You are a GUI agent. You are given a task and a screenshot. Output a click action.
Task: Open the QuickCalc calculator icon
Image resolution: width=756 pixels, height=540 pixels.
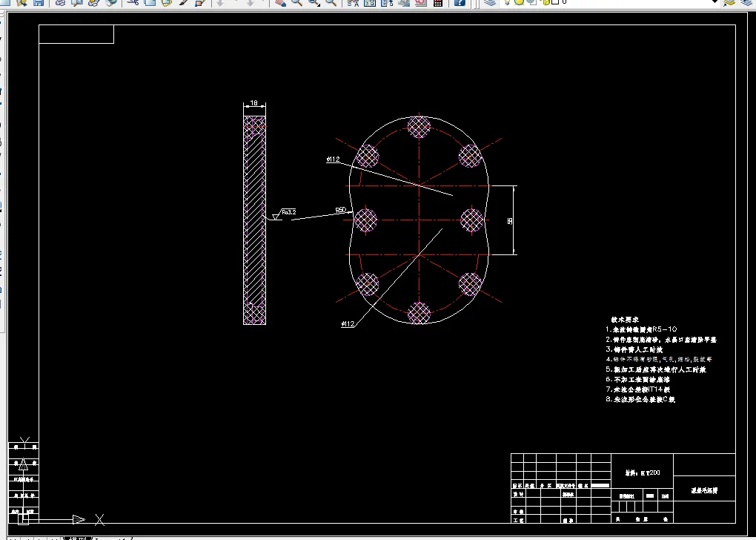[x=438, y=3]
